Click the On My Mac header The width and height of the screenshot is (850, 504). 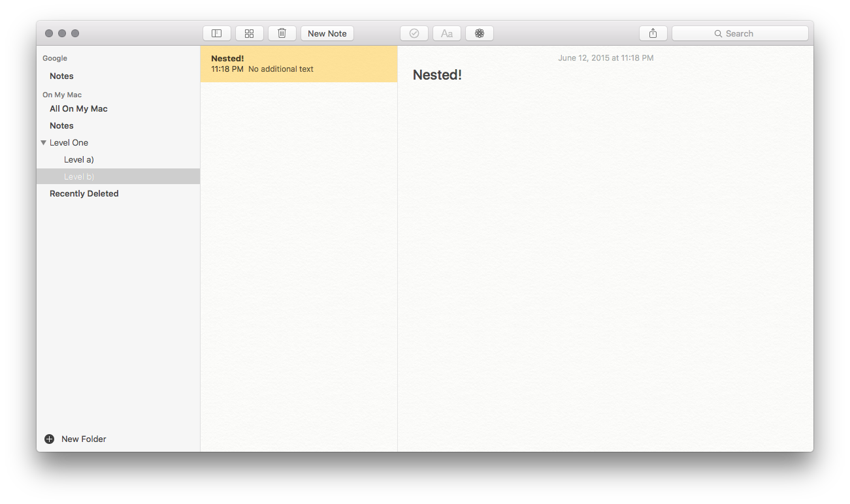(62, 95)
